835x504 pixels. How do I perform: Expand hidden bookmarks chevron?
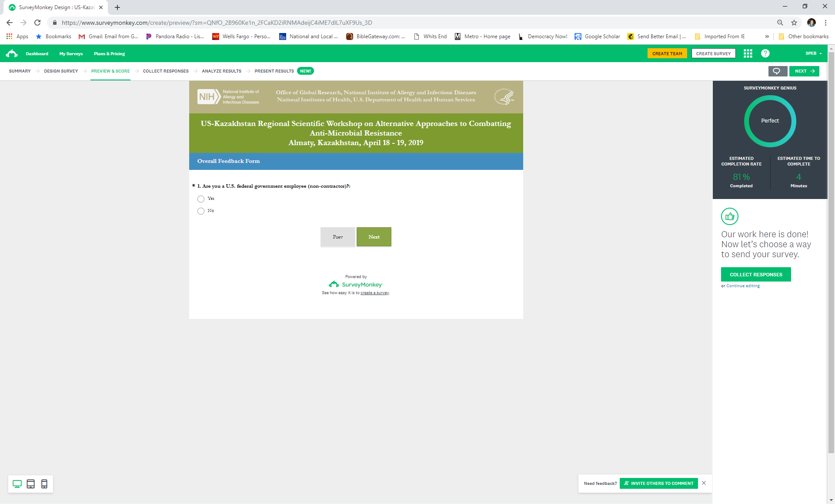click(767, 36)
